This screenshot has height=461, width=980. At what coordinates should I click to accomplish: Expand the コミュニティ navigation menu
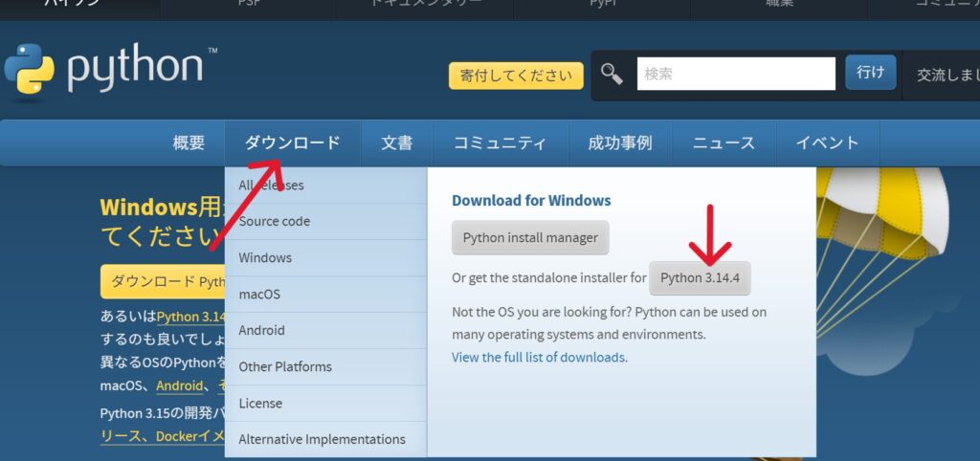tap(500, 143)
